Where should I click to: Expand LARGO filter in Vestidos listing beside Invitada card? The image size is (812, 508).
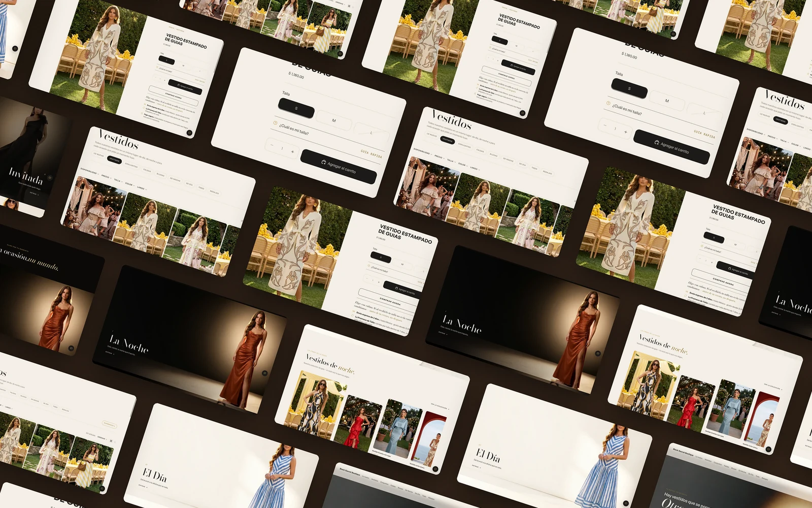click(141, 187)
